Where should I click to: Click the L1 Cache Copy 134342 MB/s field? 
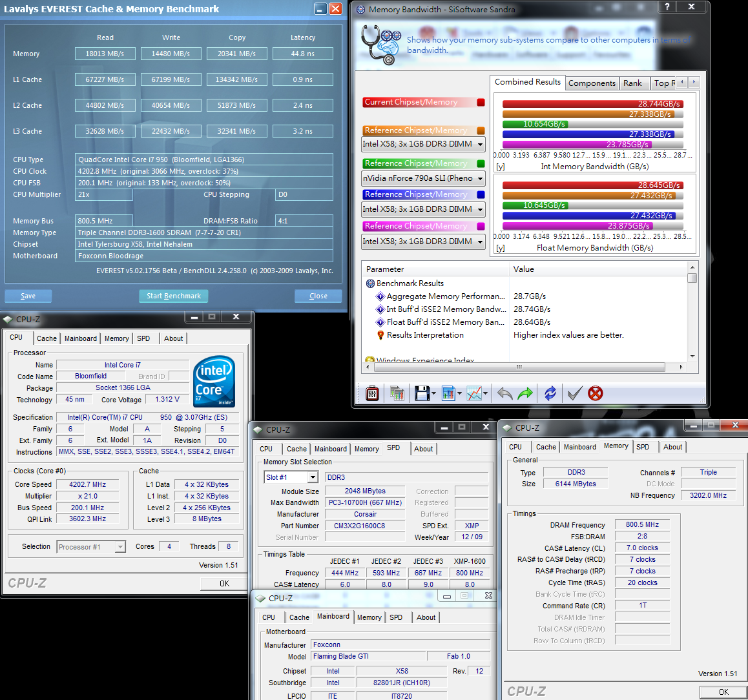[x=236, y=79]
